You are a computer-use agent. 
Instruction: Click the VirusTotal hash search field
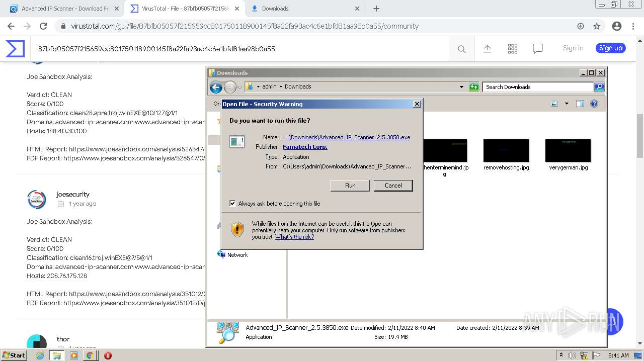(239, 49)
